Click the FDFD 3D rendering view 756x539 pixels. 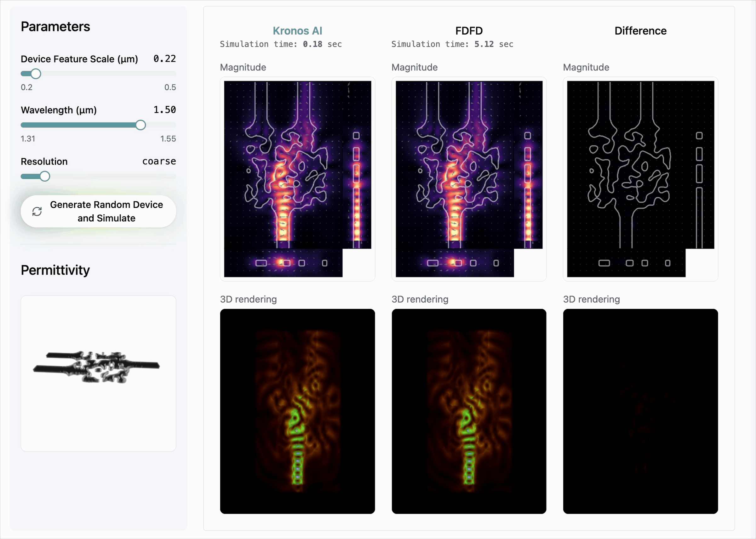click(469, 411)
